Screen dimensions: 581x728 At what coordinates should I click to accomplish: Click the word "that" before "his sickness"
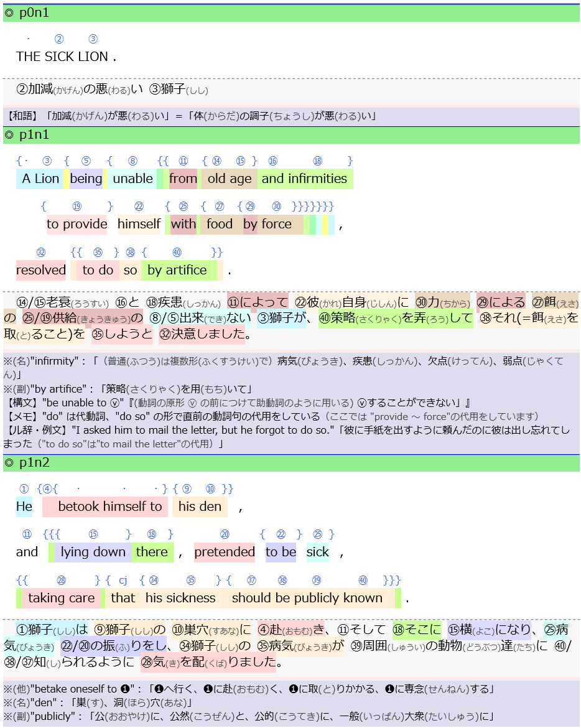[x=123, y=598]
